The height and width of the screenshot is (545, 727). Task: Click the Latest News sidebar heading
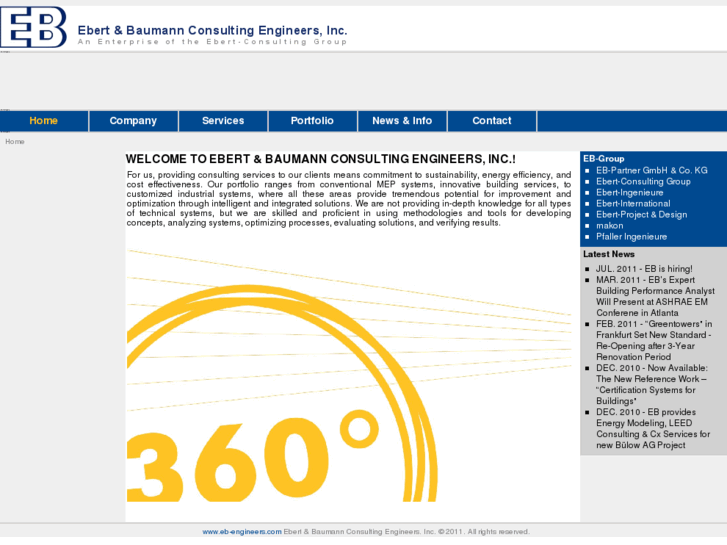[x=609, y=254]
